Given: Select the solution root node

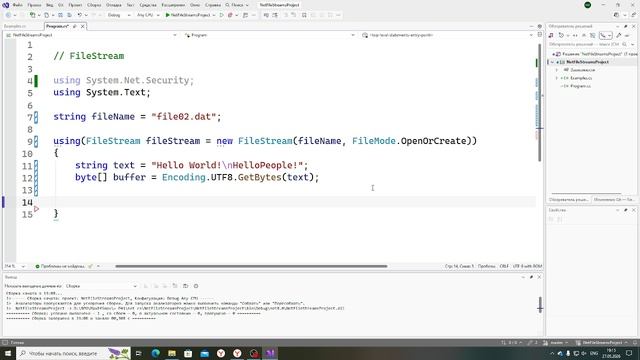Looking at the screenshot, I should [596, 54].
